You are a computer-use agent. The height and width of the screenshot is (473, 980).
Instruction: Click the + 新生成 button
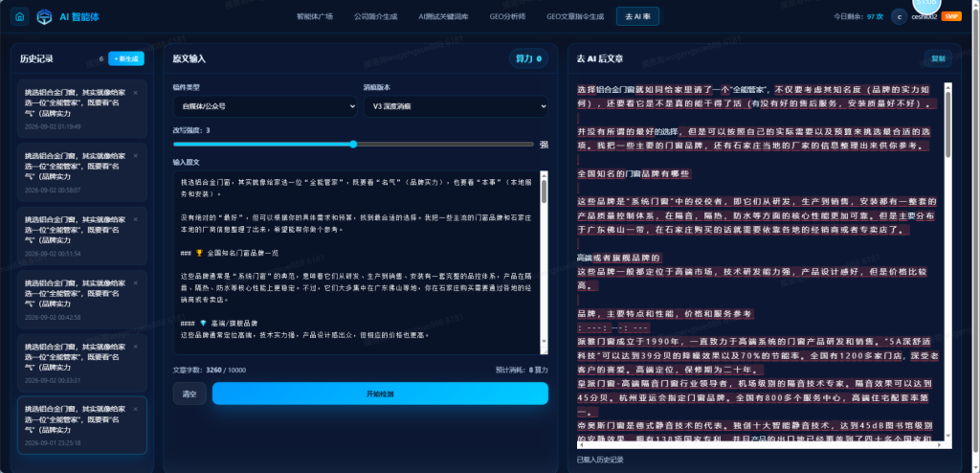[x=126, y=58]
